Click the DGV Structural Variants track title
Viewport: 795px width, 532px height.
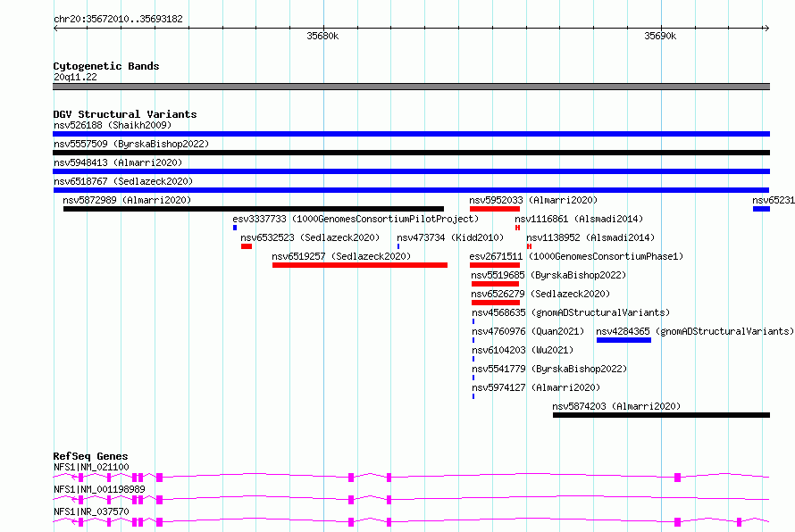125,114
